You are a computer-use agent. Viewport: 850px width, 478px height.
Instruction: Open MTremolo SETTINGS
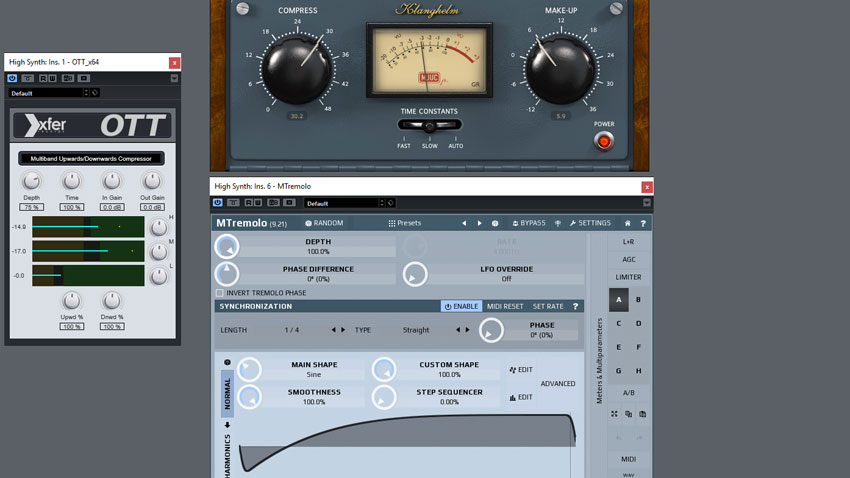tap(590, 223)
